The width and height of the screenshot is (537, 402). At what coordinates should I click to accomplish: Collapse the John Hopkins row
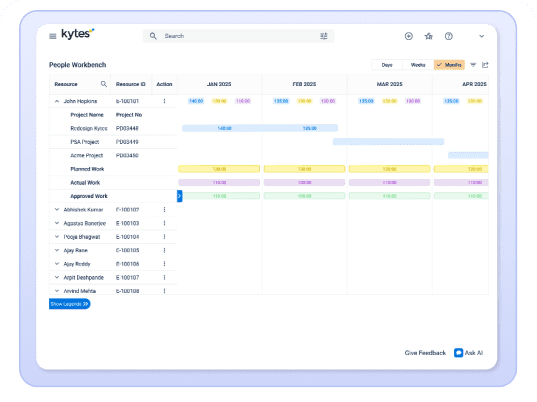[57, 101]
